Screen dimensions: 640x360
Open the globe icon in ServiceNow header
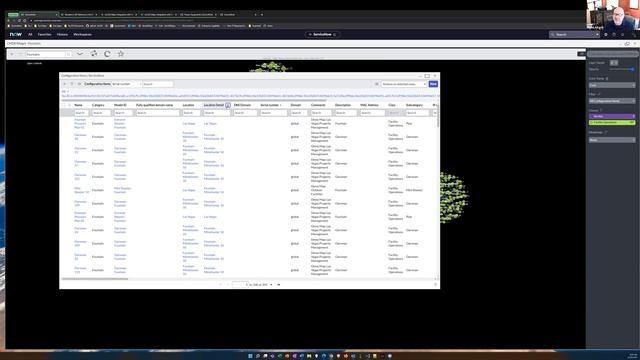(x=606, y=35)
